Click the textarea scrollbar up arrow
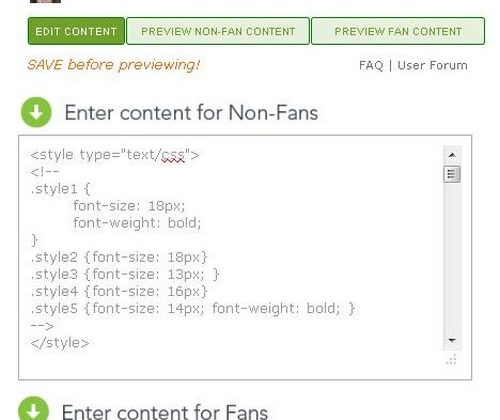 tap(452, 155)
